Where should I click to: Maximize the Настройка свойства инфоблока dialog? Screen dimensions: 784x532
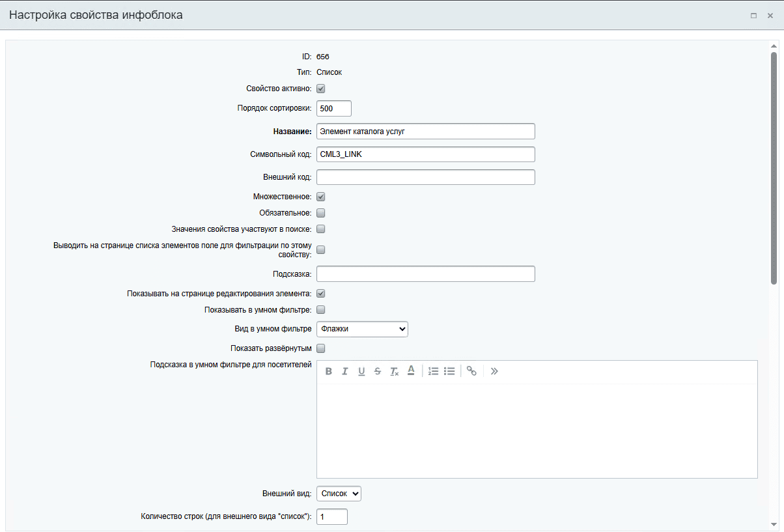pos(753,16)
